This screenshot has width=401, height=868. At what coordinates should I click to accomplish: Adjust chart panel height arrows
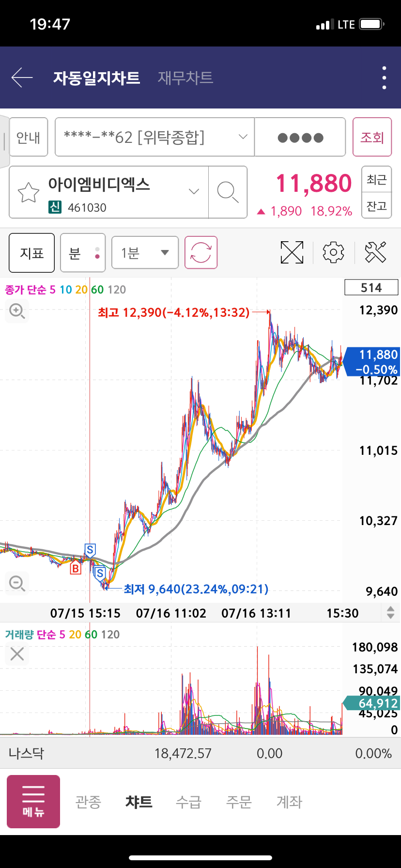pyautogui.click(x=390, y=613)
